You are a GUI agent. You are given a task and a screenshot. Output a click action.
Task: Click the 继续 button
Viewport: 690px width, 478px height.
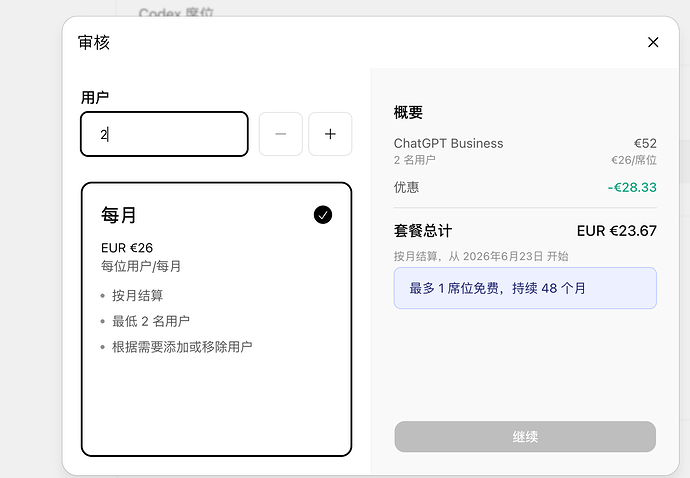(525, 437)
